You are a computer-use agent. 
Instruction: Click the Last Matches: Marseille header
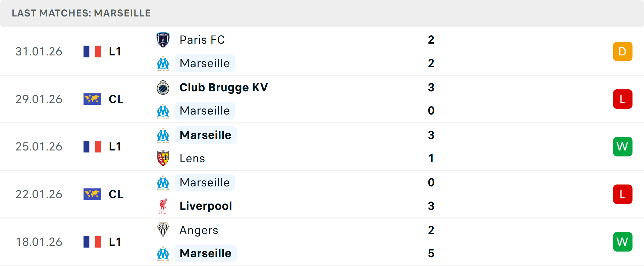81,13
